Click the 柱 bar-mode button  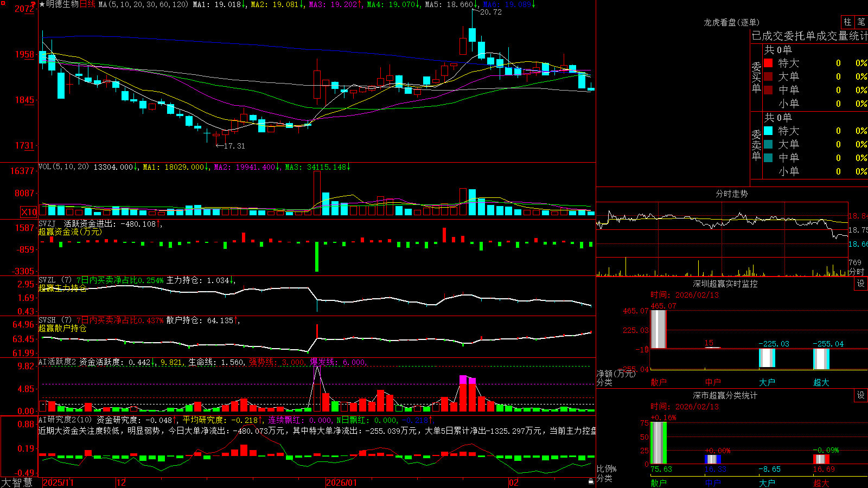coord(847,22)
